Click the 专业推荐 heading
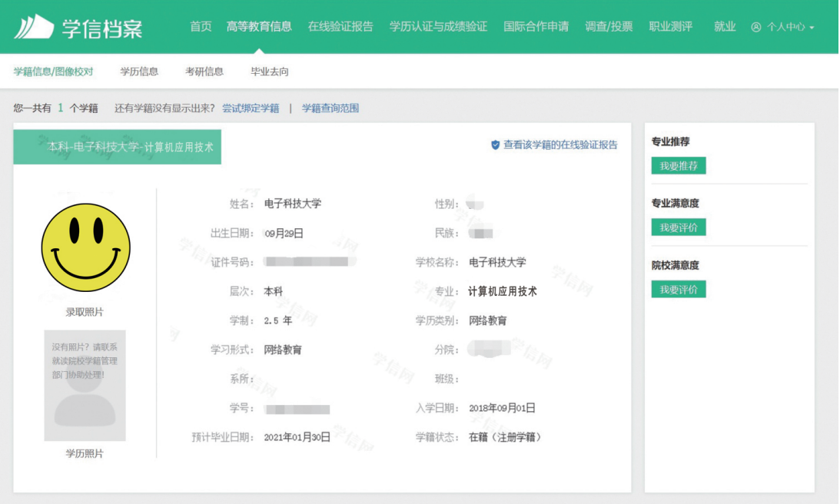Viewport: 840px width, 504px height. [x=671, y=141]
